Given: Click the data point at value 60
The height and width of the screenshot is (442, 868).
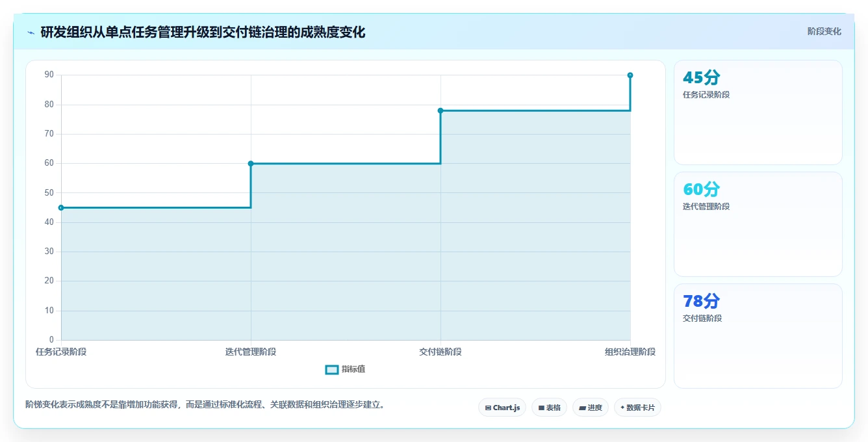Looking at the screenshot, I should point(251,163).
